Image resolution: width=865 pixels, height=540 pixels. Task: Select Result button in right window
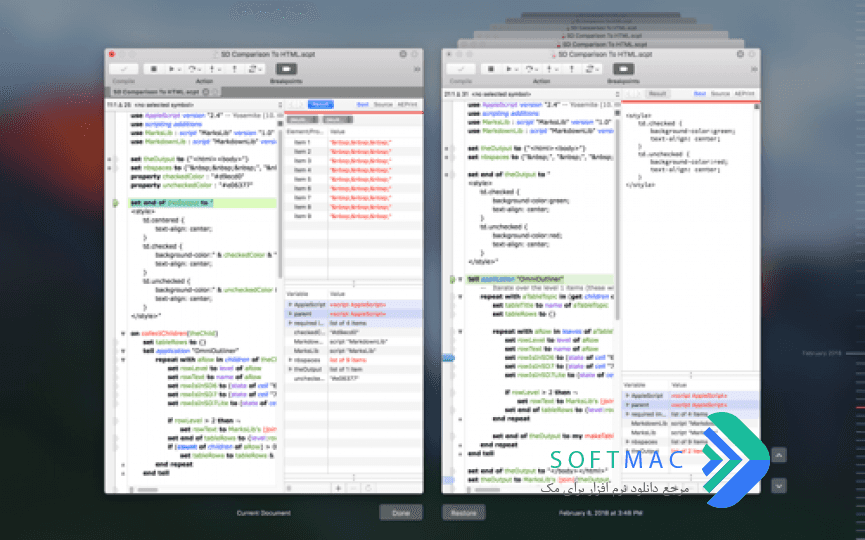[x=658, y=94]
